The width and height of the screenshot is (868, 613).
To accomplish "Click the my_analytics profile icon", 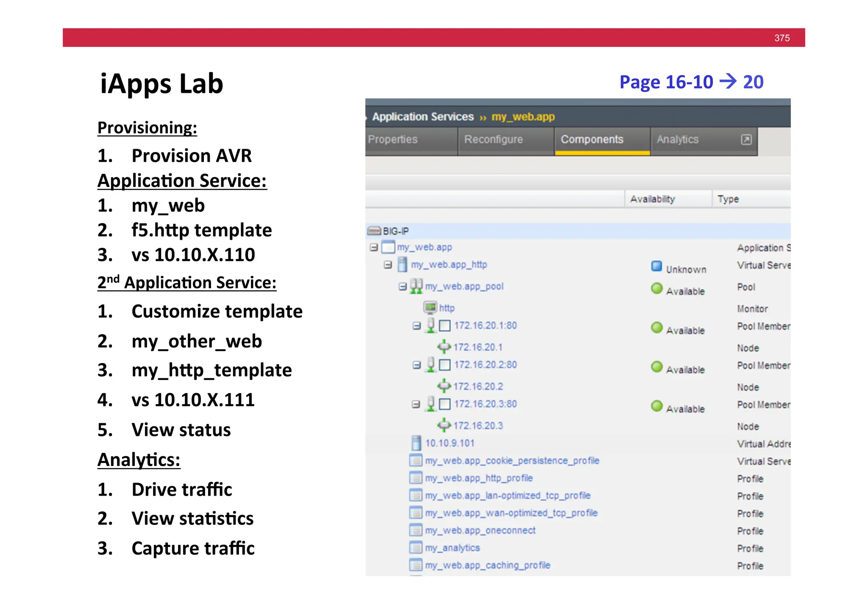I will 416,548.
